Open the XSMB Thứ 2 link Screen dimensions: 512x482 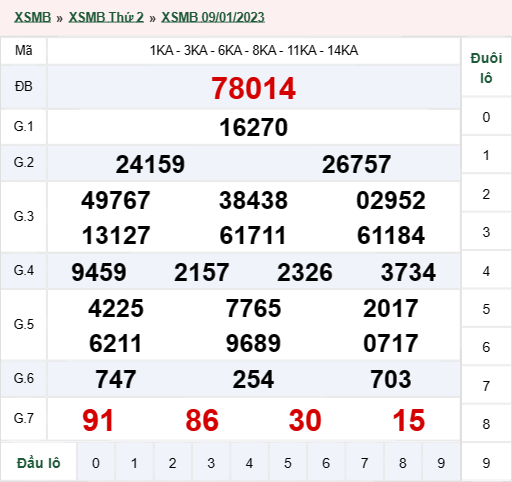click(106, 17)
